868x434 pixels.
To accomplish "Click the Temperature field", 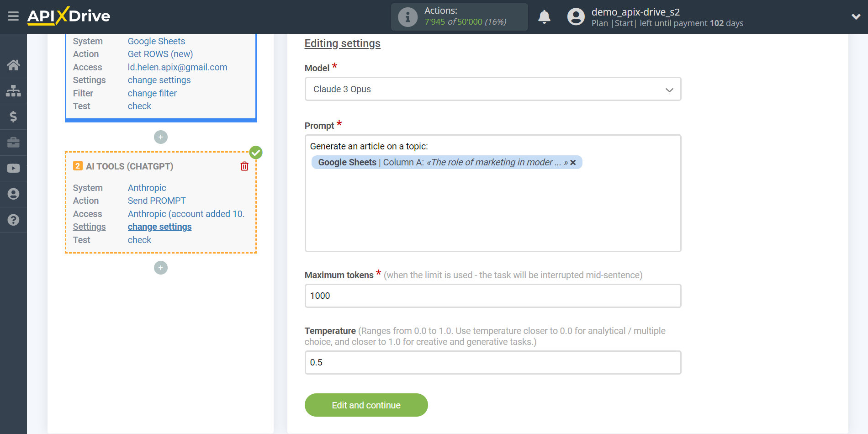I will [x=493, y=363].
